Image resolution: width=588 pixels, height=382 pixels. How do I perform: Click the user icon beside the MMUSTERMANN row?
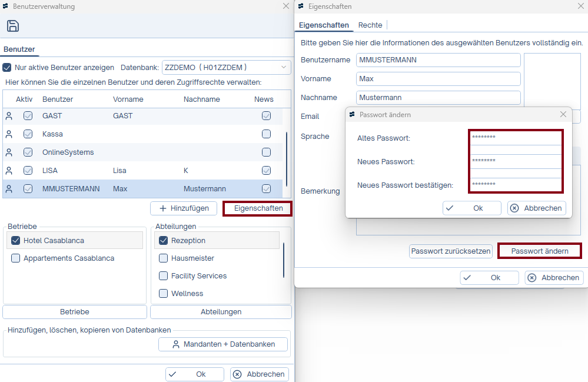pos(9,189)
